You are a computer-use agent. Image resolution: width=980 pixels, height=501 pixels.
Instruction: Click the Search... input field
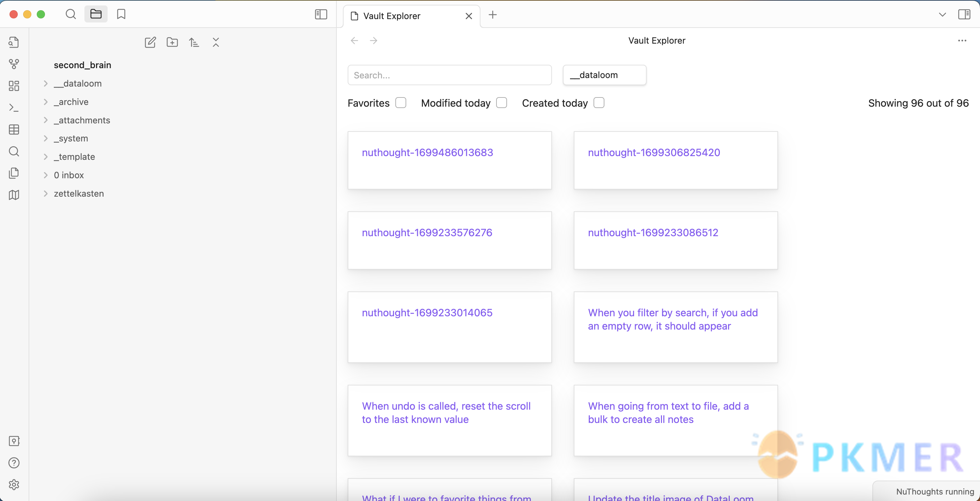click(x=449, y=75)
